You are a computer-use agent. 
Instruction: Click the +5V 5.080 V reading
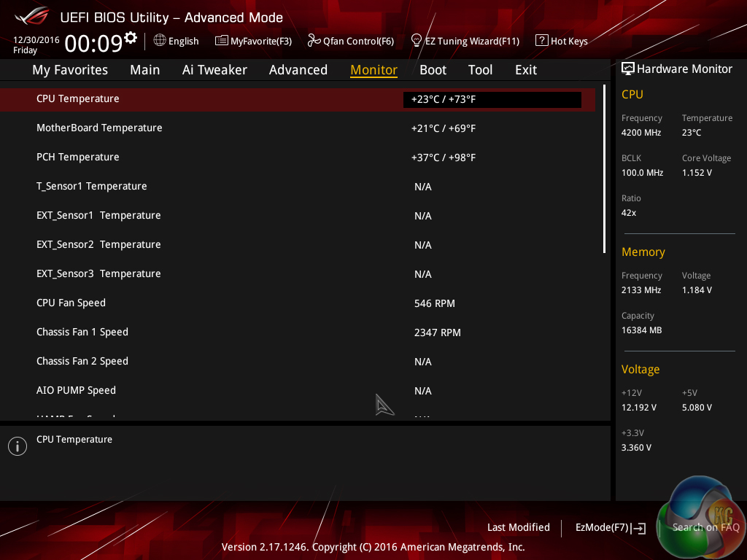pos(697,408)
